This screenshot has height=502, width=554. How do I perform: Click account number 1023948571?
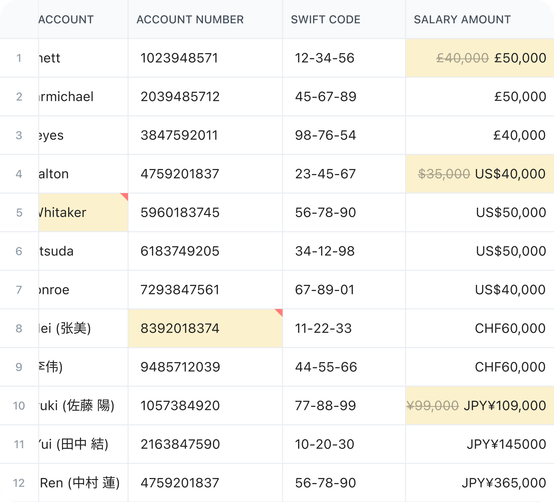(205, 58)
